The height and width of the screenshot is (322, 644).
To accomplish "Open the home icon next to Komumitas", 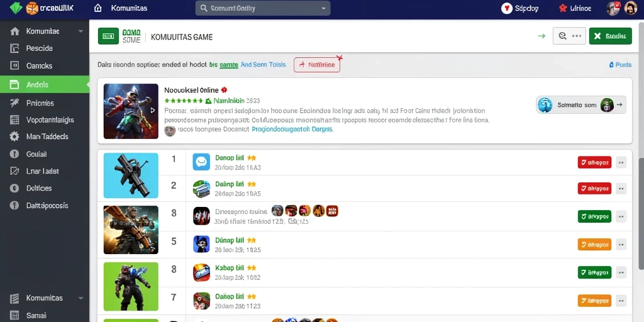I will (x=97, y=8).
